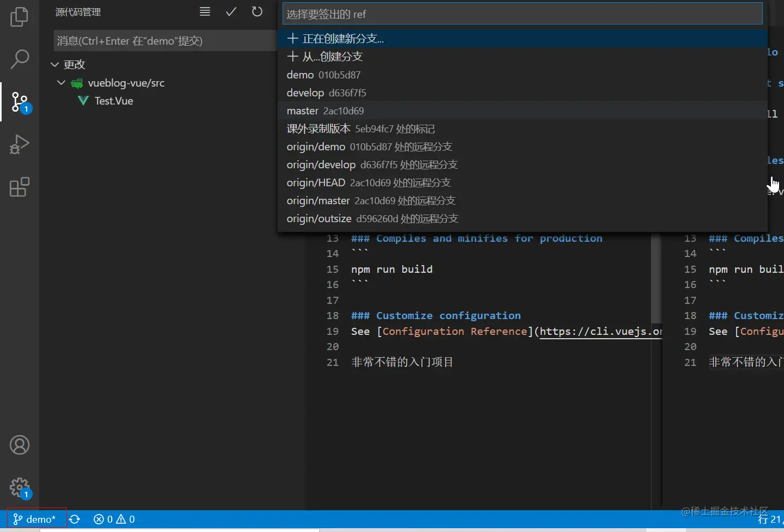Open the Accounts menu icon
This screenshot has height=532, width=784.
(x=20, y=445)
